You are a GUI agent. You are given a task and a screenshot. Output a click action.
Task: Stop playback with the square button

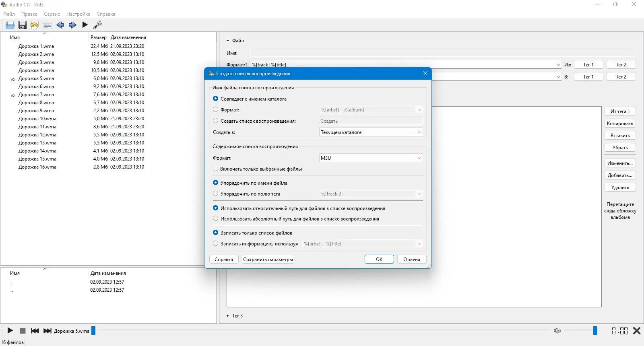click(23, 331)
